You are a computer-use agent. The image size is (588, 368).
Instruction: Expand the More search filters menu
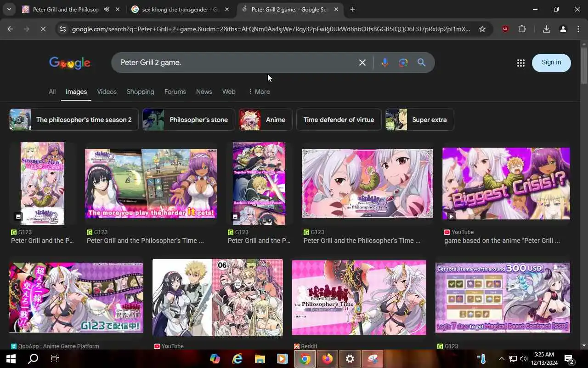pos(259,92)
